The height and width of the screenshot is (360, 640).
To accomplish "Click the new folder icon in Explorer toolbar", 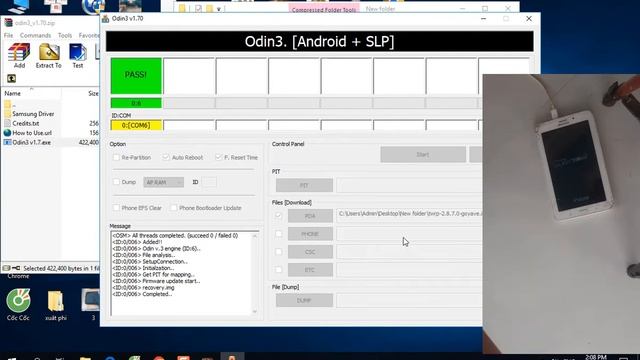I will point(209,9).
